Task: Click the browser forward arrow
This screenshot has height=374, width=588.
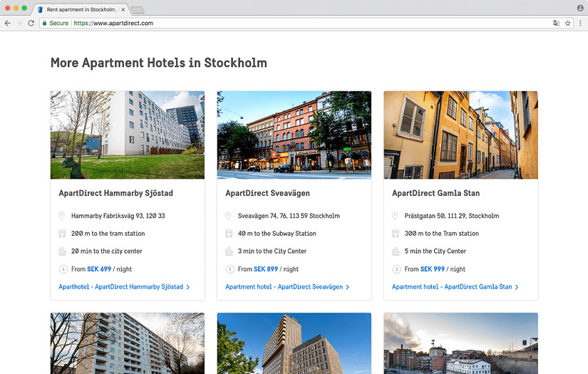Action: pos(19,24)
